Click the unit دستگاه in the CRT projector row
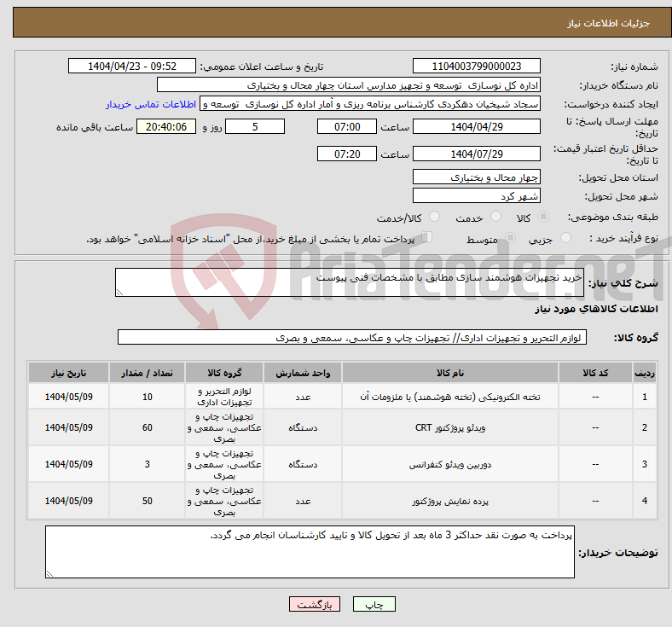Viewport: 672px width, 627px height. [303, 427]
